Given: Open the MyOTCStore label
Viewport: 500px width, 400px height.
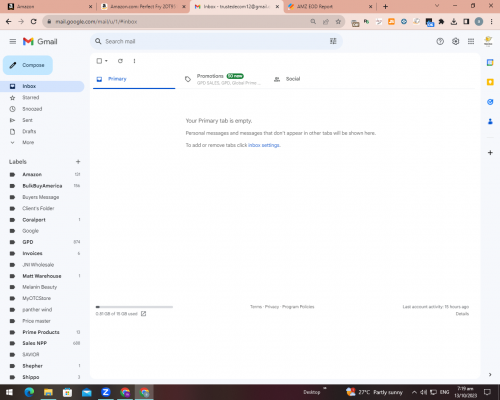Looking at the screenshot, I should click(36, 298).
